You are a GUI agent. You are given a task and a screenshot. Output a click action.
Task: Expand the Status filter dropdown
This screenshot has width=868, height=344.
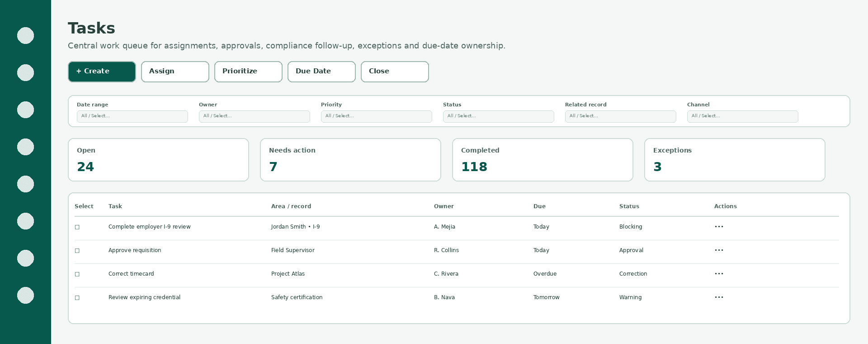pos(499,116)
